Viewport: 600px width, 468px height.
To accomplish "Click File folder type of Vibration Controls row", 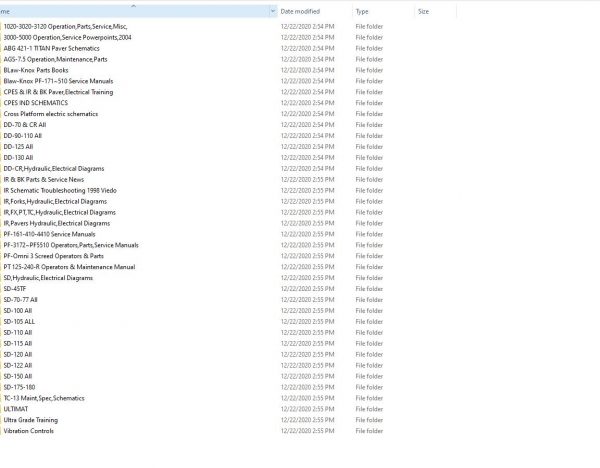I will (369, 431).
